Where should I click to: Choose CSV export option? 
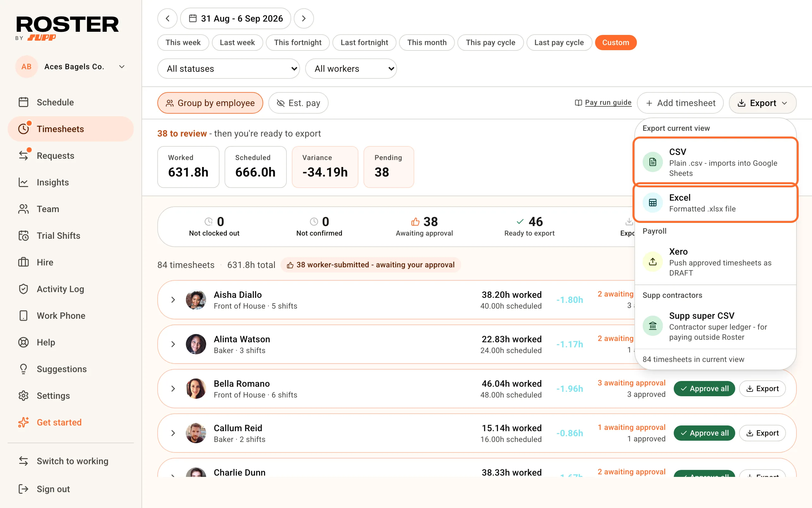click(x=715, y=162)
